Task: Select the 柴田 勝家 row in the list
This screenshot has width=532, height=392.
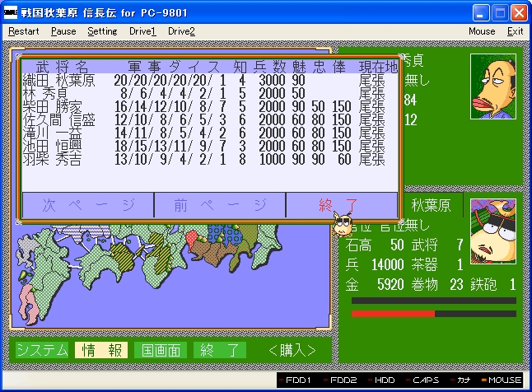Action: [206, 106]
